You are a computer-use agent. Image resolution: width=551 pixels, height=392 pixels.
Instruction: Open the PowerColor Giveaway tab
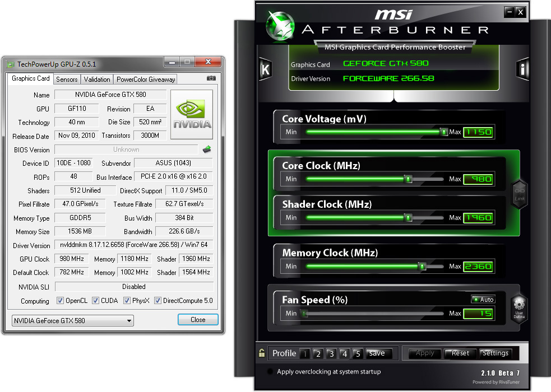146,80
